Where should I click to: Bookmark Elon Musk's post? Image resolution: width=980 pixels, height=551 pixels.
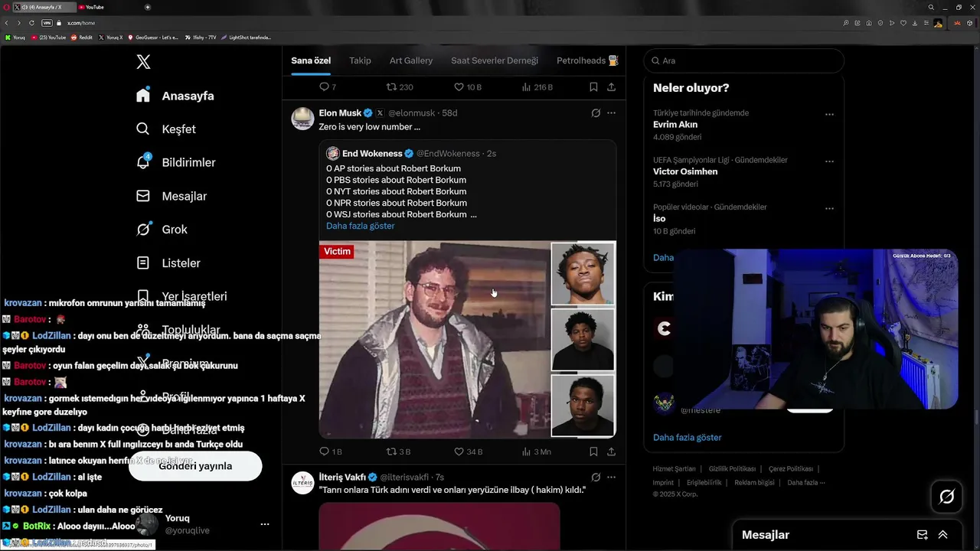pos(593,452)
